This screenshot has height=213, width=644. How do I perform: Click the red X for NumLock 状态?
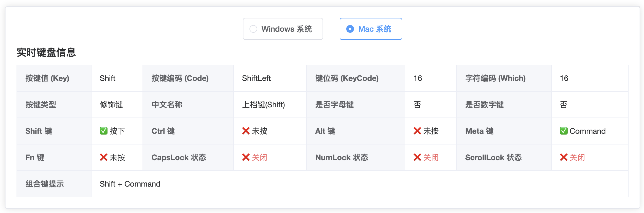[x=417, y=157]
